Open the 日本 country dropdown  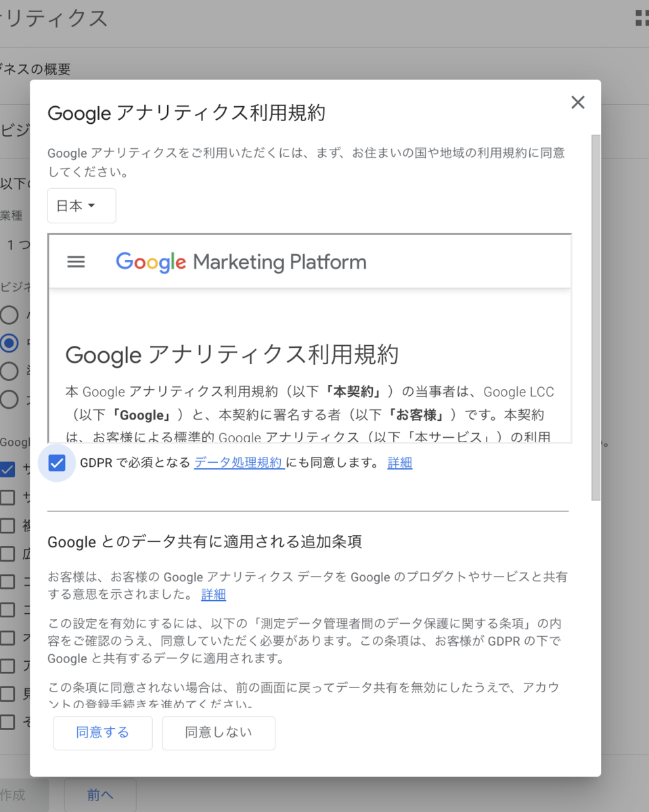point(81,206)
